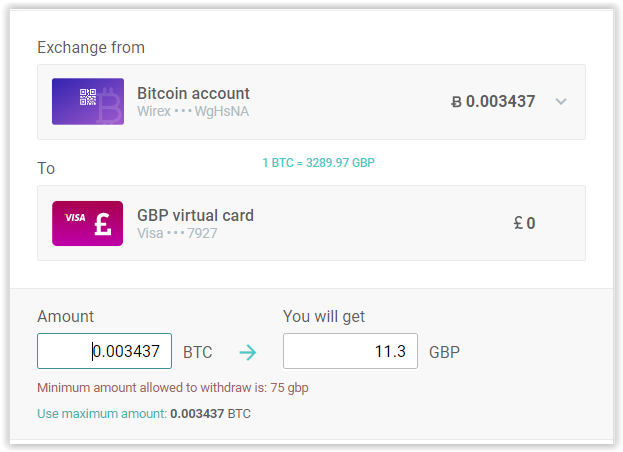Click the pink Visa GBP card icon
This screenshot has height=452, width=623.
[x=87, y=223]
